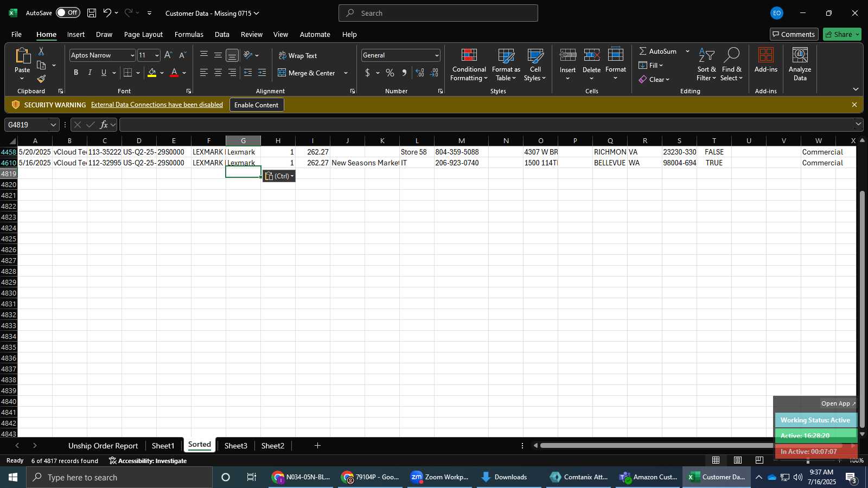
Task: Open the Add-ins icon
Action: [x=765, y=55]
